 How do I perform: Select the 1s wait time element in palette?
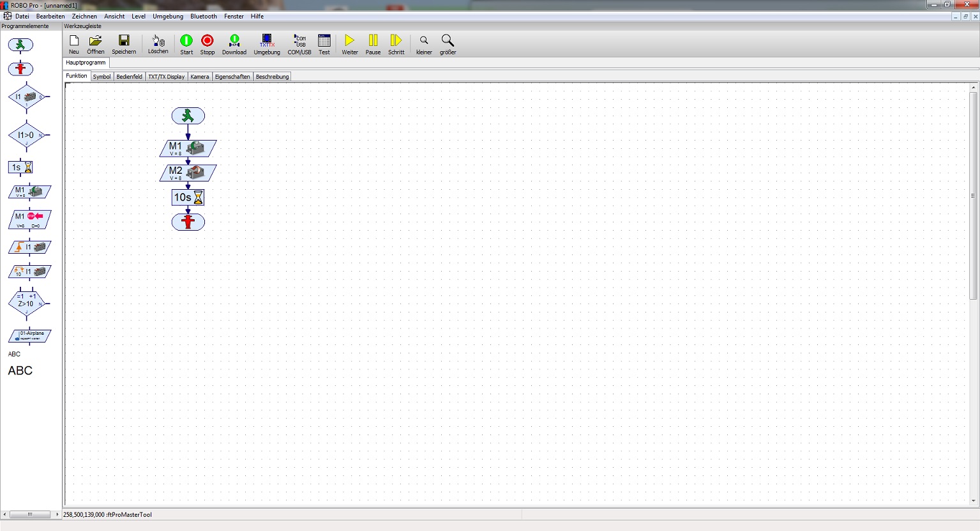[20, 167]
